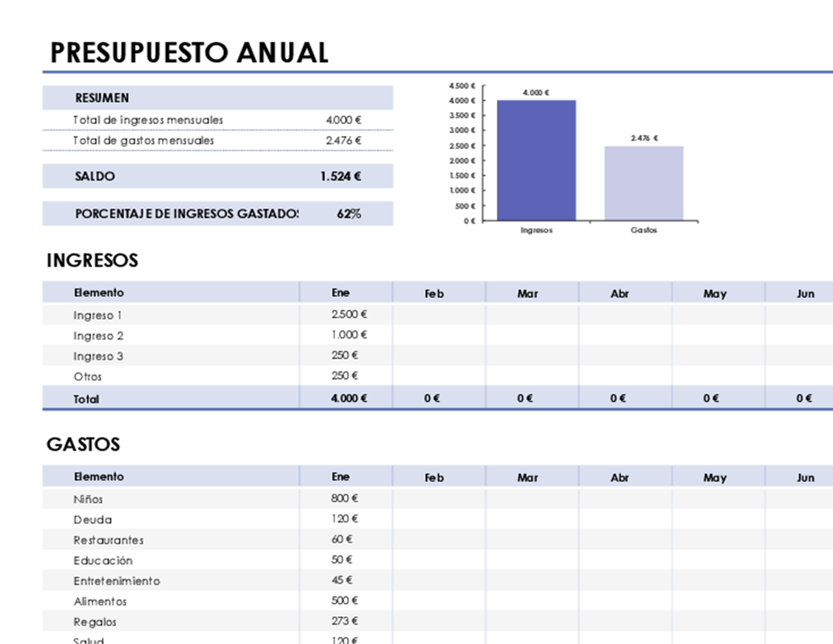Click the Feb 0 € total in Ingresos table
Viewport: 833px width, 644px height.
432,398
